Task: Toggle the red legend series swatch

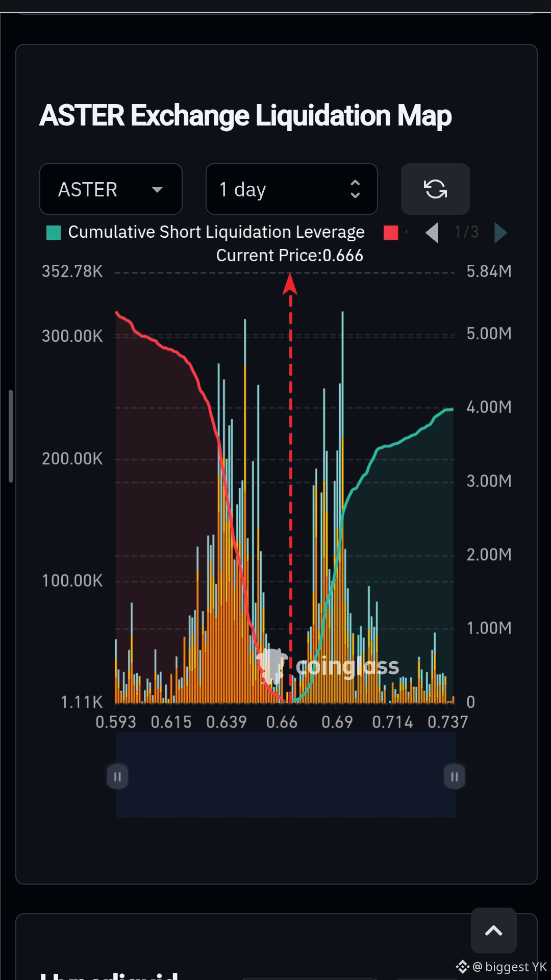Action: [391, 233]
